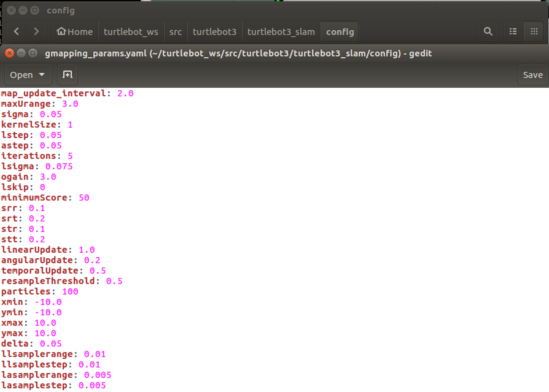The height and width of the screenshot is (392, 549).
Task: Click the lsigma value 0.075
Action: [x=59, y=166]
